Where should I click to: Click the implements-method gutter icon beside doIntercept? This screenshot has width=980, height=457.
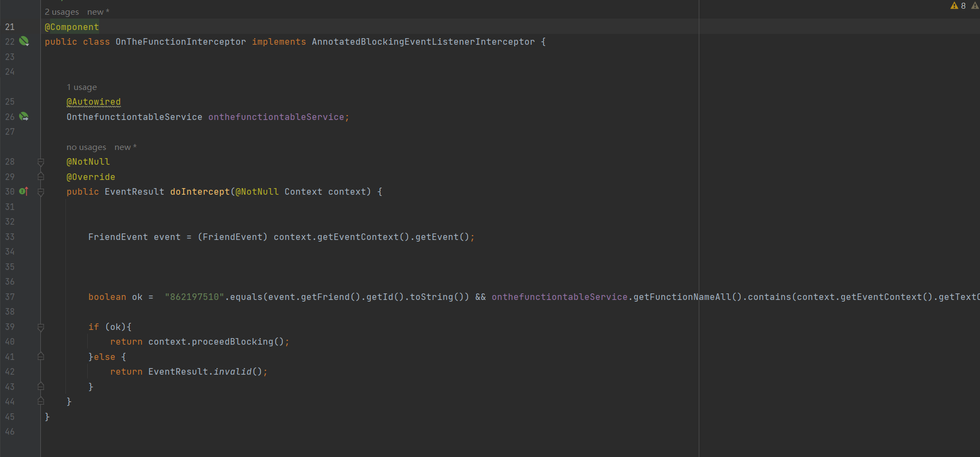point(23,191)
